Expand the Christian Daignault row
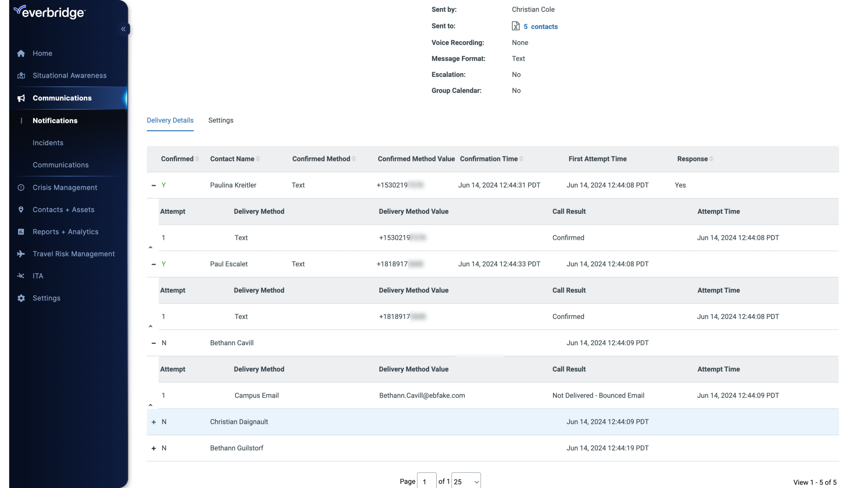This screenshot has width=868, height=488. click(153, 422)
